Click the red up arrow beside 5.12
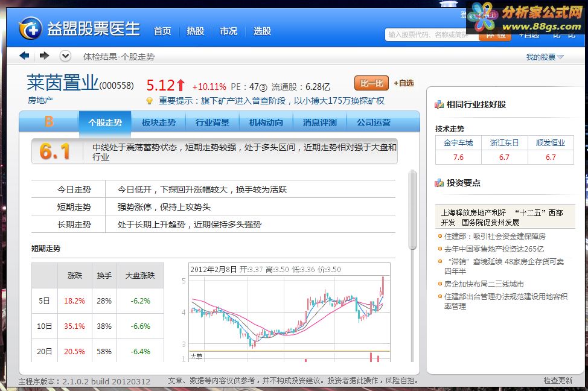The height and width of the screenshot is (391, 588). pyautogui.click(x=181, y=85)
